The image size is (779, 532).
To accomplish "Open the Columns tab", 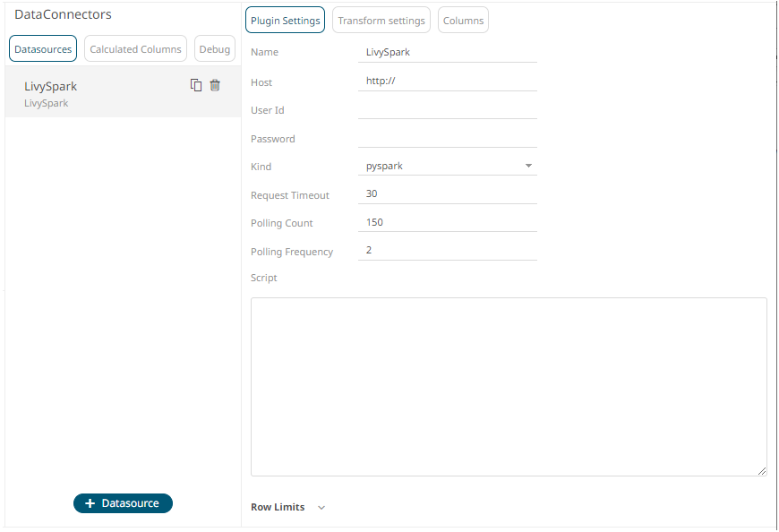I will click(463, 21).
